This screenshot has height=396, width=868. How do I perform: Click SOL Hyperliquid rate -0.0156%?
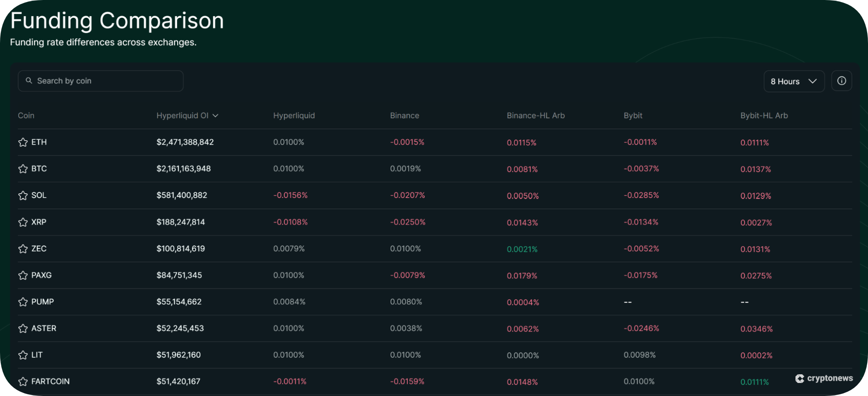[290, 195]
